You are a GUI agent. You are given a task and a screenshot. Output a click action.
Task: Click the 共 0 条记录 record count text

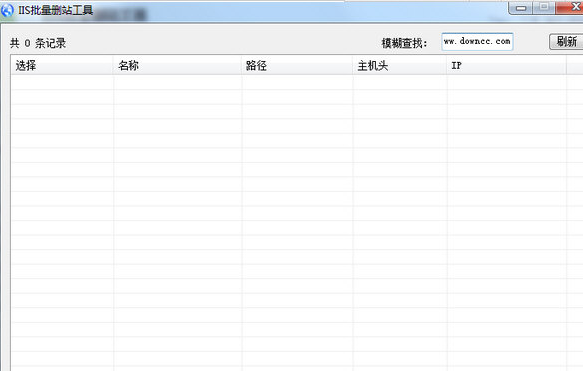click(38, 43)
